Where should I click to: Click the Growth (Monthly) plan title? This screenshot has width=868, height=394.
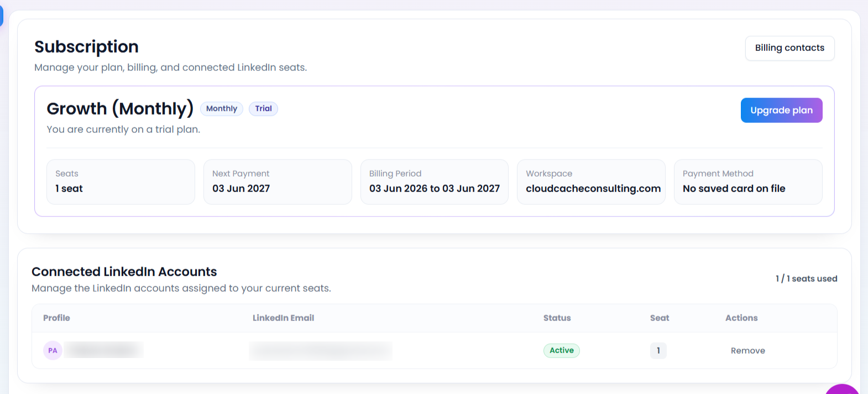tap(120, 109)
